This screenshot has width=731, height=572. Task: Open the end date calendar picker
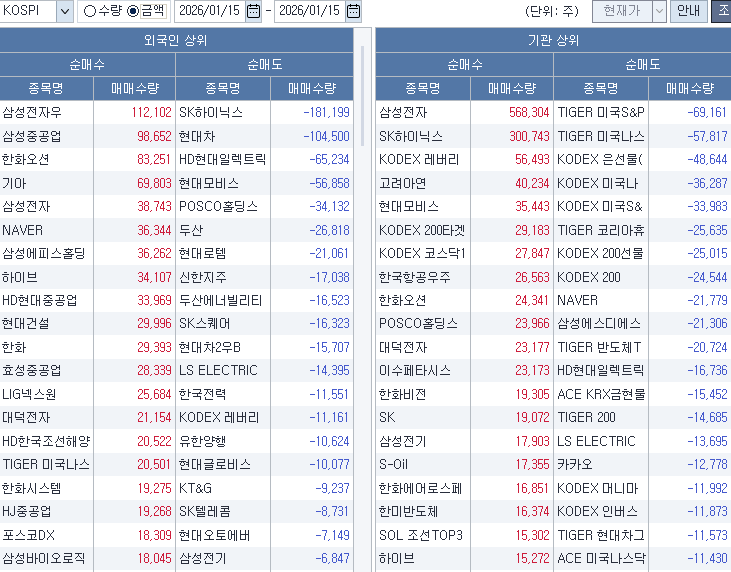point(353,11)
